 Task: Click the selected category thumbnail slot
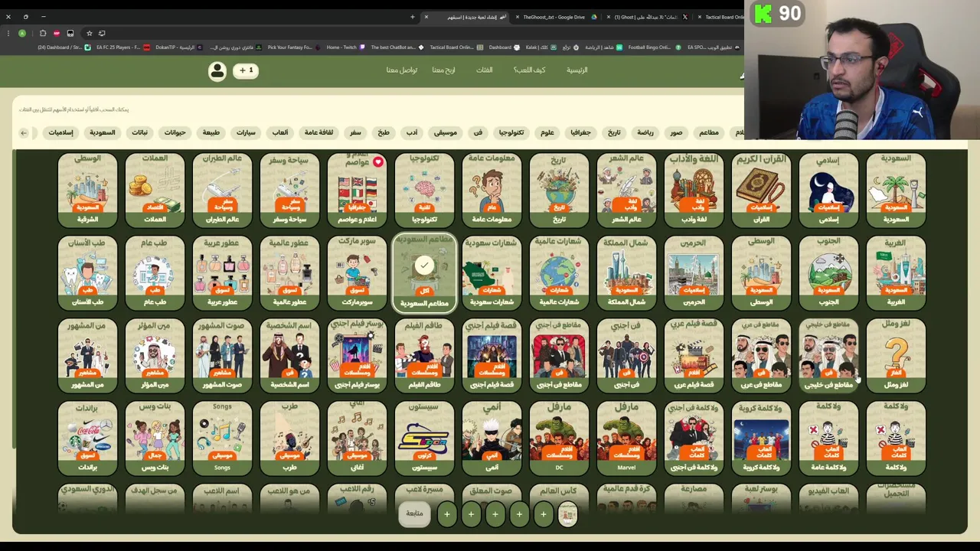[x=567, y=514]
